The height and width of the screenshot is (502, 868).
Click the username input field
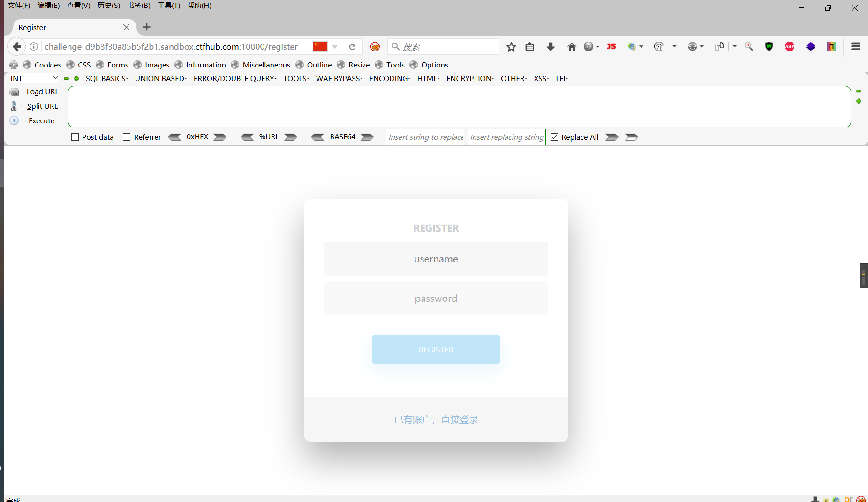[x=436, y=259]
